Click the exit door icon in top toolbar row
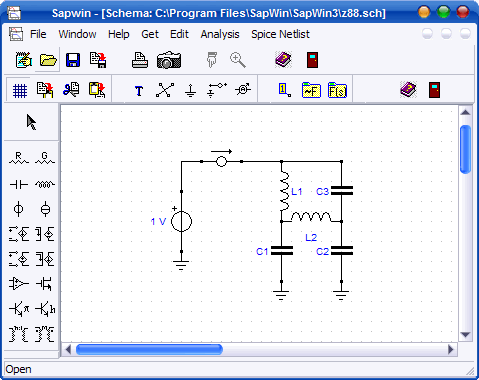Viewport: 479px width, 380px height. pos(312,60)
